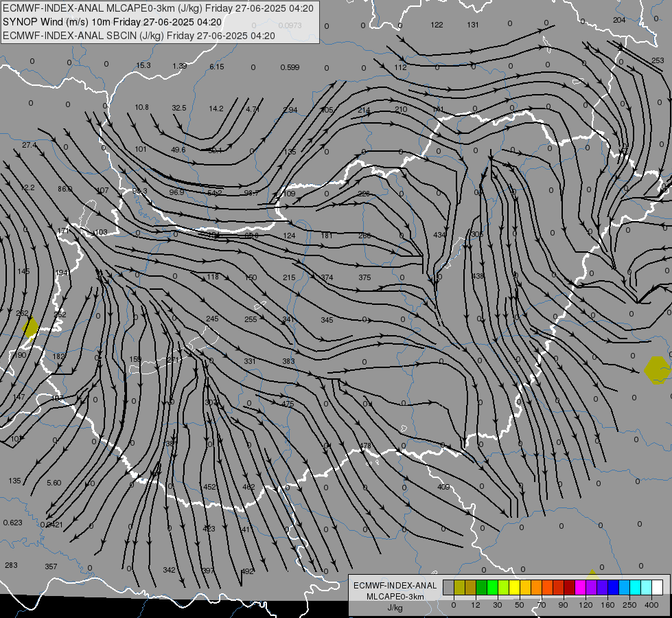Click the map value 6.15
Screen dimensions: 672x618
click(x=217, y=67)
